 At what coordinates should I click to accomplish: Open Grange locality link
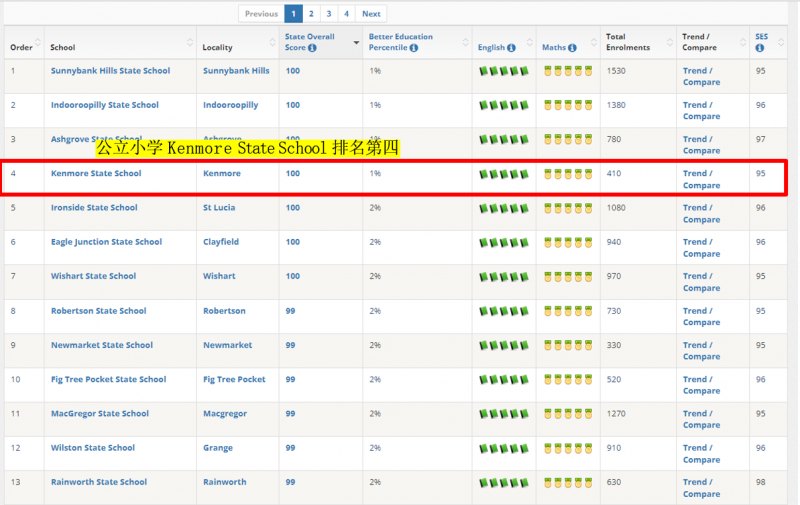click(x=218, y=447)
